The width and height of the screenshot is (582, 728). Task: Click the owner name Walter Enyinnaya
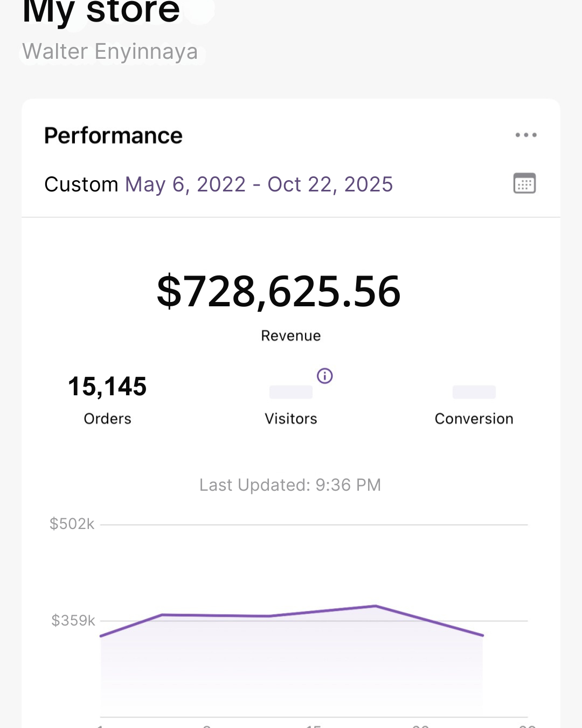[109, 51]
